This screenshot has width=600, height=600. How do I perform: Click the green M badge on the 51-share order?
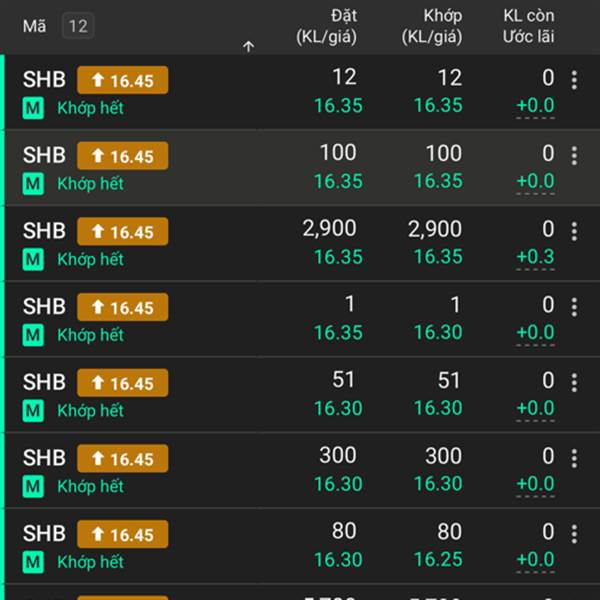click(33, 411)
